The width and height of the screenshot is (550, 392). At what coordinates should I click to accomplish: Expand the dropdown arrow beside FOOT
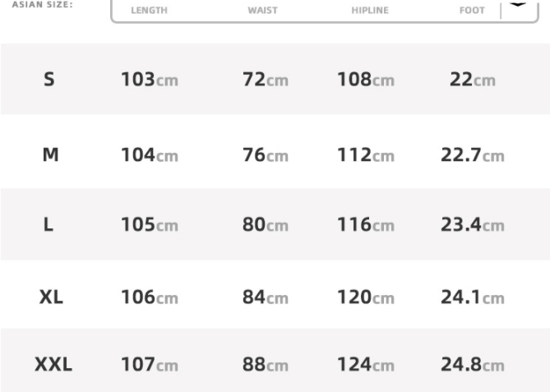pyautogui.click(x=518, y=5)
